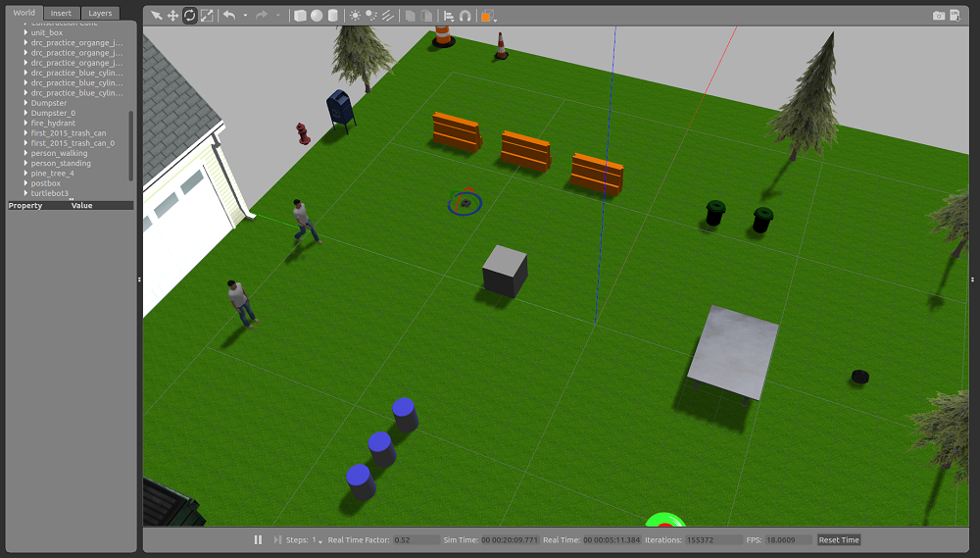Insert a box shape from toolbar
980x558 pixels.
click(x=301, y=16)
